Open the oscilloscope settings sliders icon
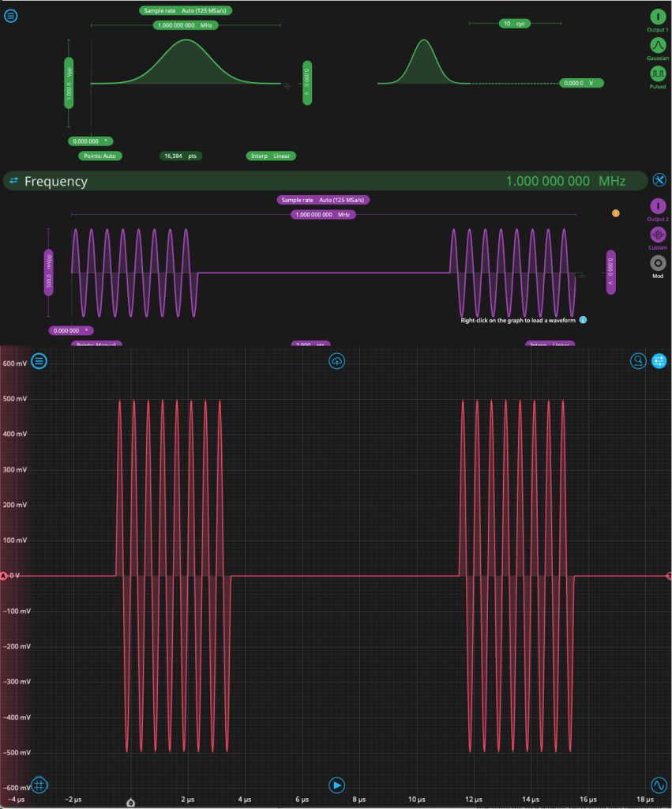Viewport: 672px width, 809px height. coord(659,361)
